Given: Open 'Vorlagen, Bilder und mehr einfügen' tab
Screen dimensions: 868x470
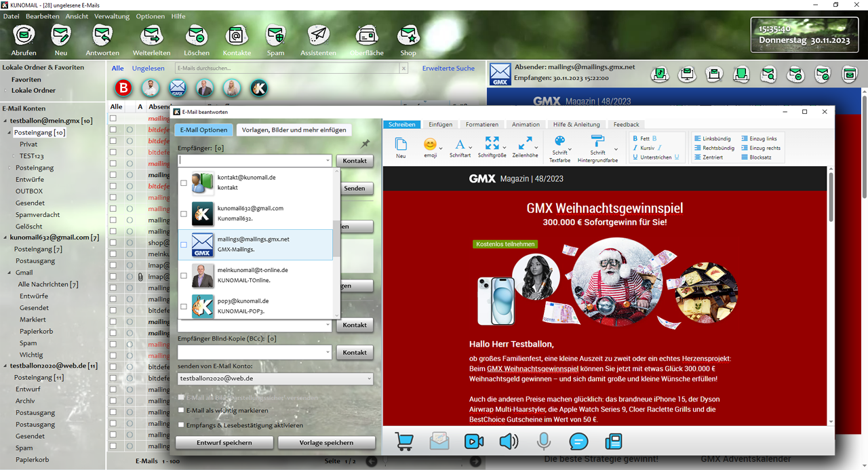Looking at the screenshot, I should pos(294,130).
